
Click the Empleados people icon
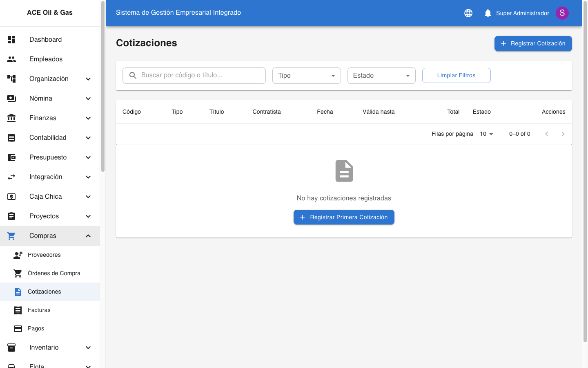(x=11, y=59)
